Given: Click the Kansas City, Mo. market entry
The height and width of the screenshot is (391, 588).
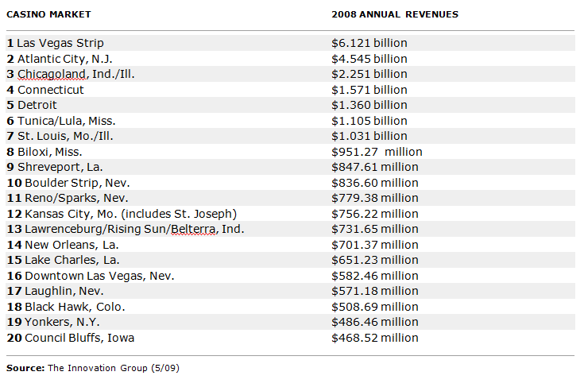Looking at the screenshot, I should point(122,214).
